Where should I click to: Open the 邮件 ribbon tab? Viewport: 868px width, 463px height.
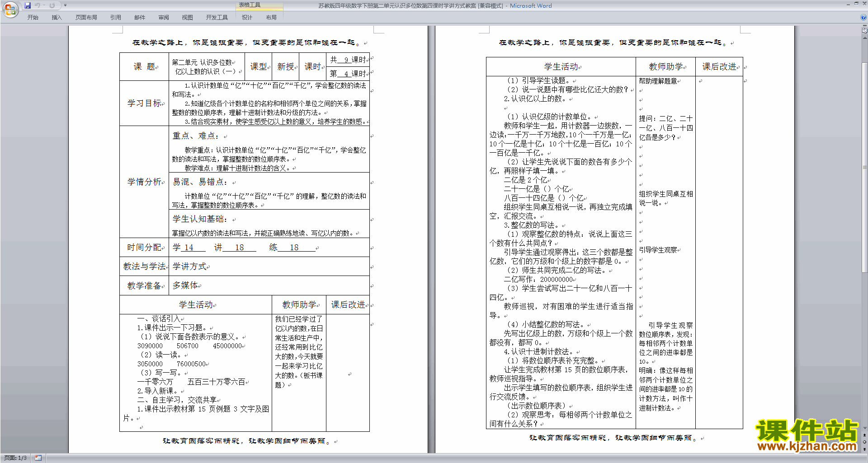140,18
